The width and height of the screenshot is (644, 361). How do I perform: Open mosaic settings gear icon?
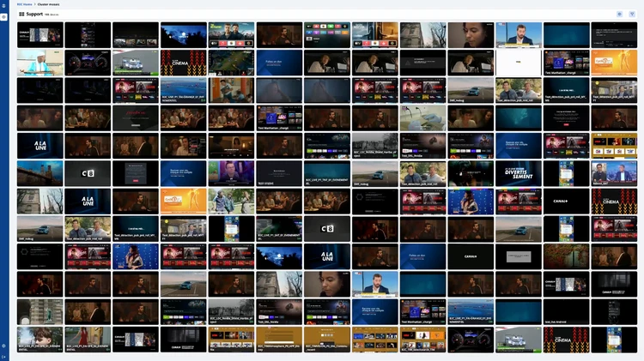click(619, 14)
